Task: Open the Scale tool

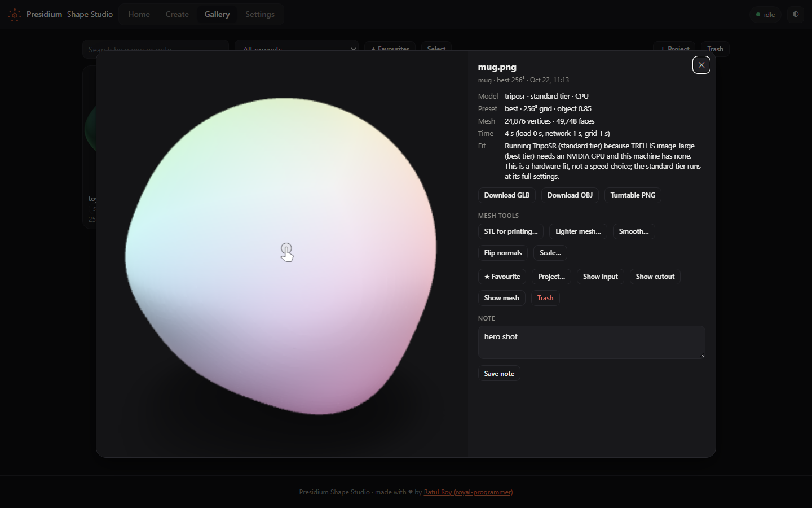Action: pos(550,253)
